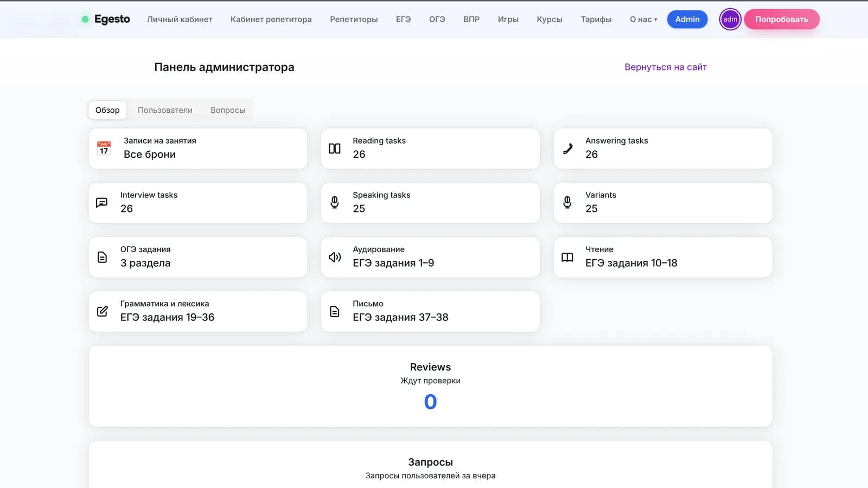Click the file icon in Письмо card
The image size is (868, 488).
pyautogui.click(x=335, y=311)
